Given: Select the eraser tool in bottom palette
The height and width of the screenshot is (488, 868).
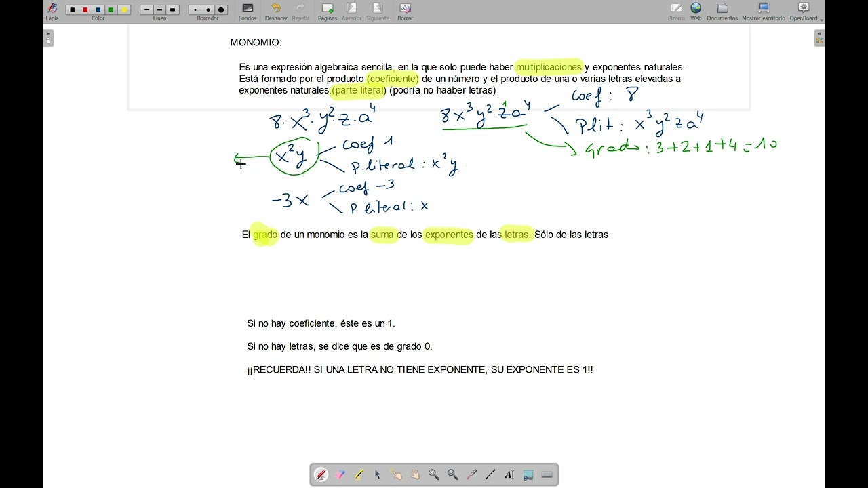Looking at the screenshot, I should tap(340, 475).
